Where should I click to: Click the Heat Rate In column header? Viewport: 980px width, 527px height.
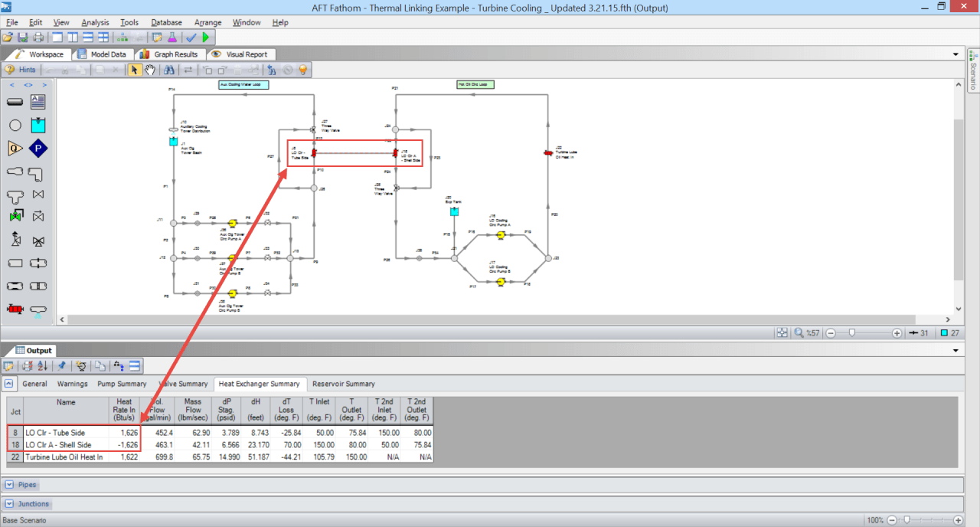point(124,410)
